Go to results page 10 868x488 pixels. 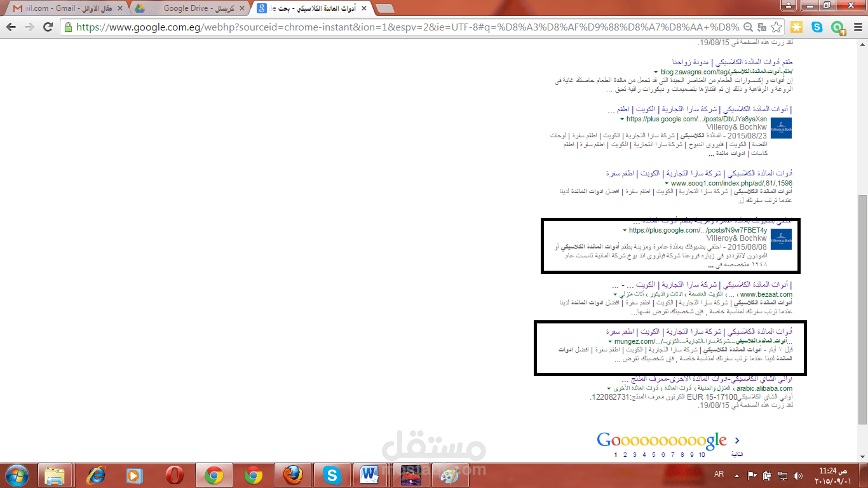[702, 455]
